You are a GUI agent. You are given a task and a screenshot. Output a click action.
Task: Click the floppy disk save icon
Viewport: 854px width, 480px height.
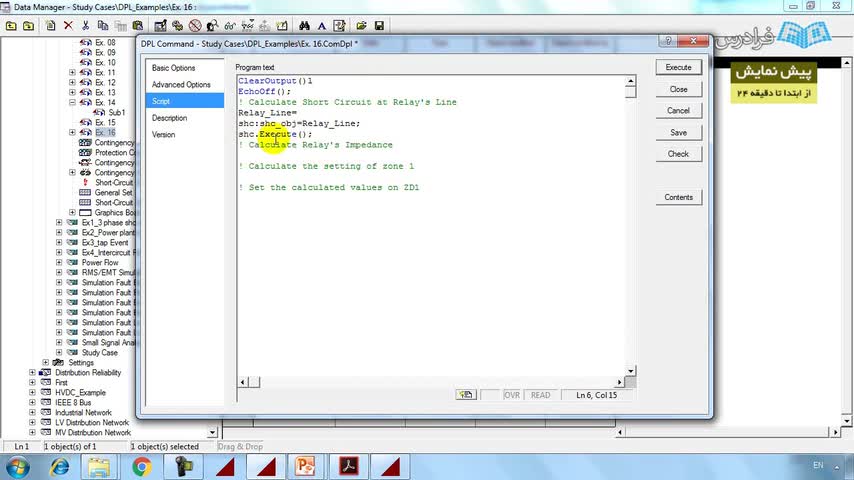pyautogui.click(x=379, y=26)
